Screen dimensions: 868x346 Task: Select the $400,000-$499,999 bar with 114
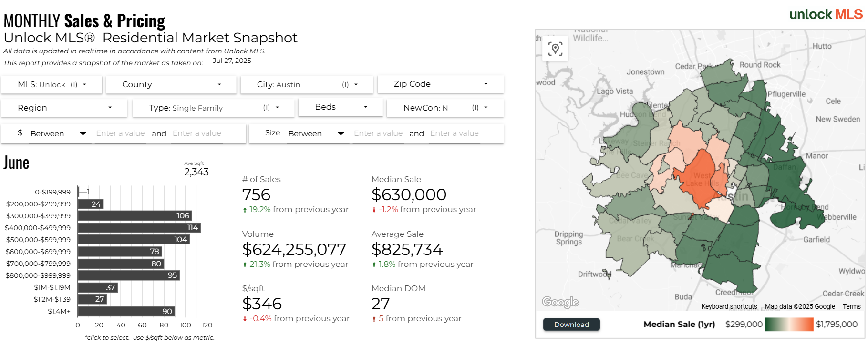(x=139, y=228)
